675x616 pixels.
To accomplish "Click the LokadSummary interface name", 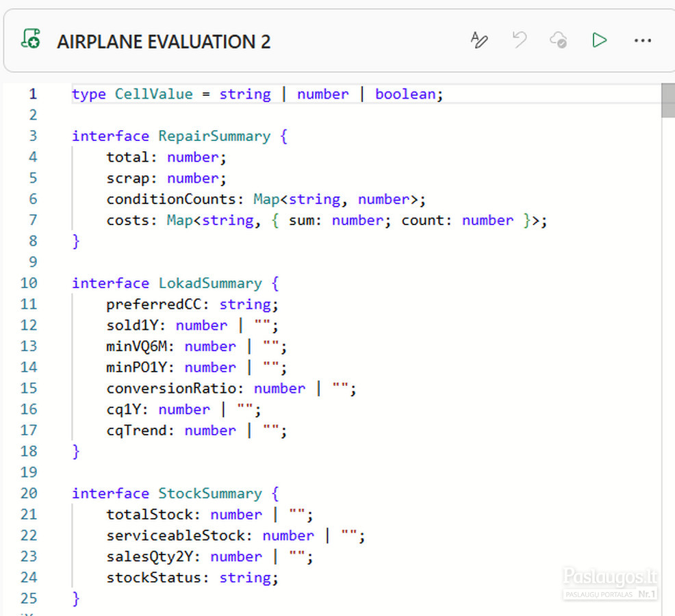I will pos(210,283).
